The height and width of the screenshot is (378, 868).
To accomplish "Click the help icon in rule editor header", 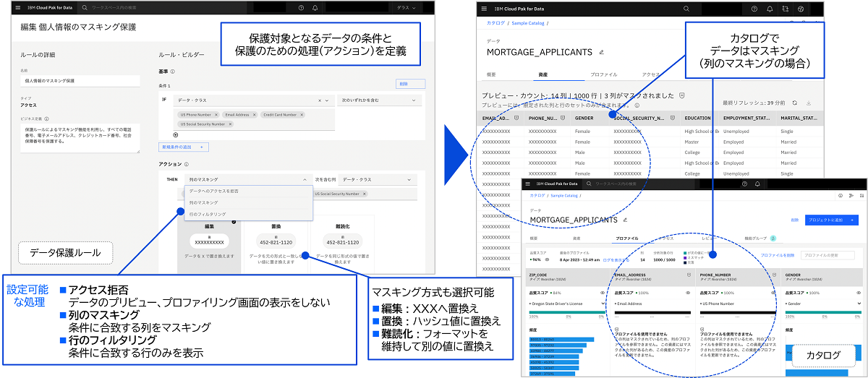I will pos(301,7).
